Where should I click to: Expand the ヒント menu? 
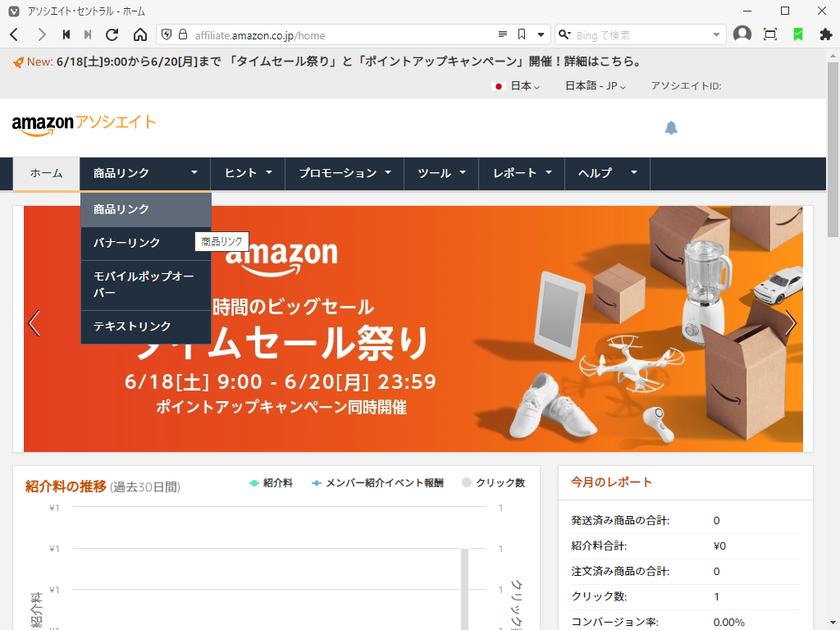(x=248, y=174)
